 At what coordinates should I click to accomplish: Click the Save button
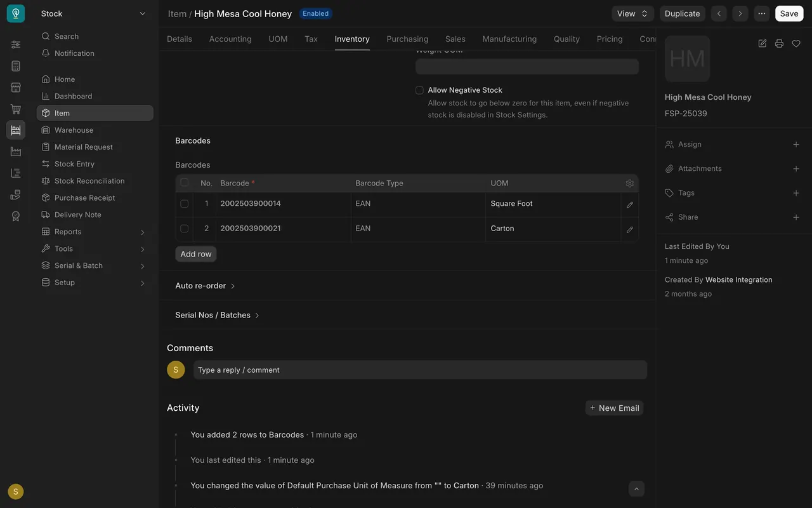pos(789,13)
